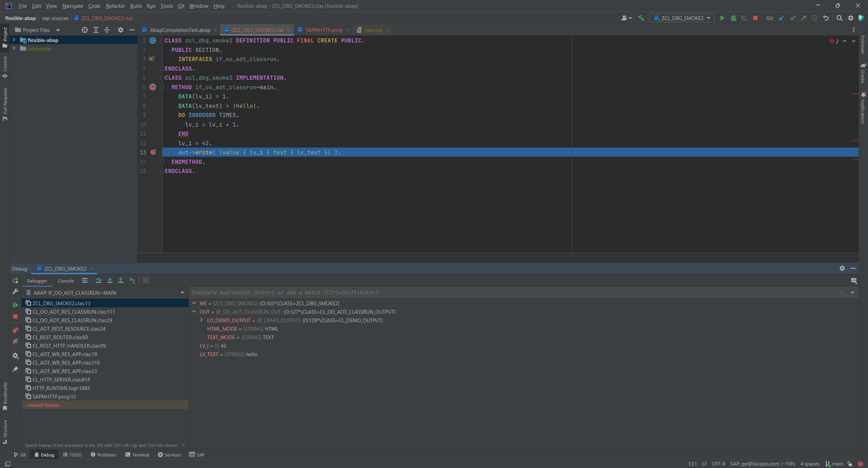Switch to the Console tab in Debug
868x468 pixels.
click(66, 281)
